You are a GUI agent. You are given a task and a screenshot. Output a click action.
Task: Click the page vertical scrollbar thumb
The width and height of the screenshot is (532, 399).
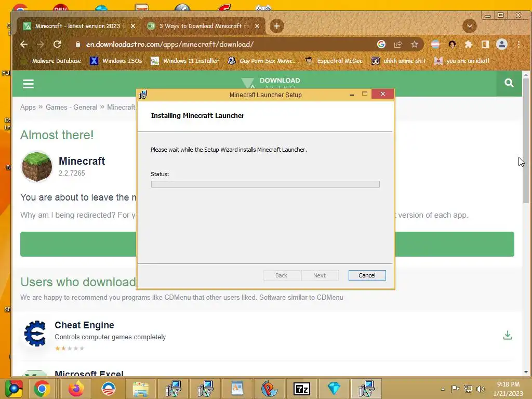526,141
